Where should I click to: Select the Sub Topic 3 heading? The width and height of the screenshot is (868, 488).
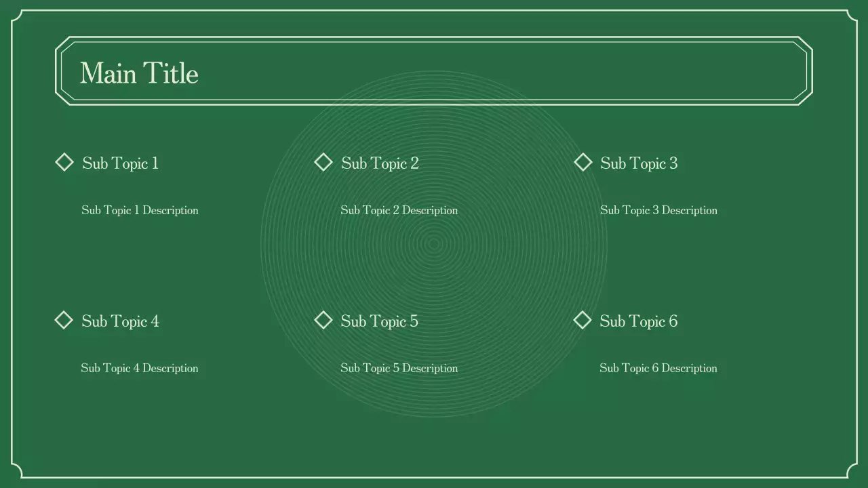coord(639,163)
